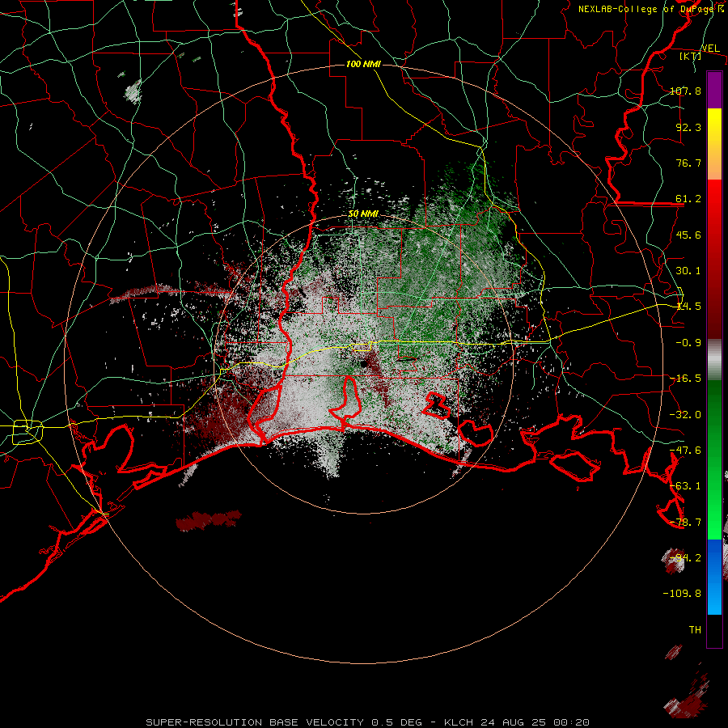Select the -16.5 velocity scale value

(x=685, y=379)
